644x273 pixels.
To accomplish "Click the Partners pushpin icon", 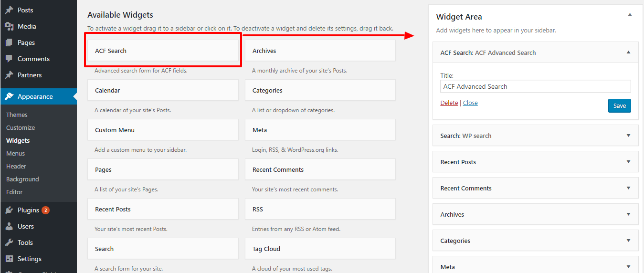I will click(x=9, y=75).
